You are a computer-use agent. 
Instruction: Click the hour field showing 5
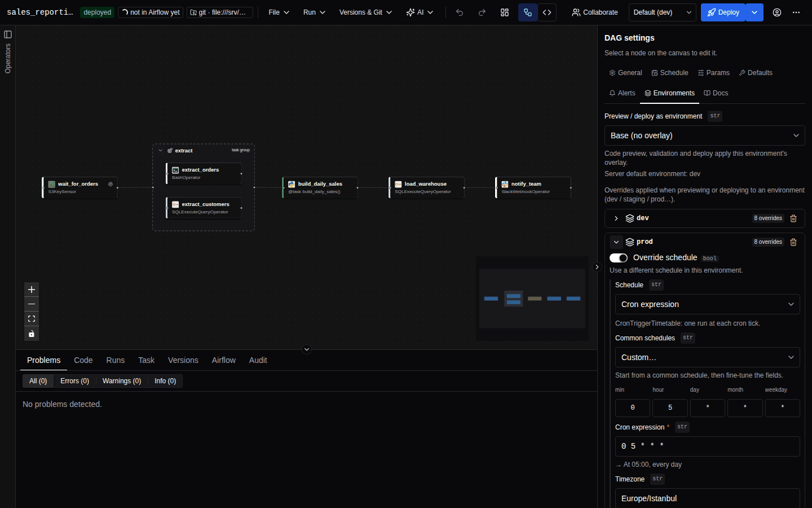pos(670,408)
